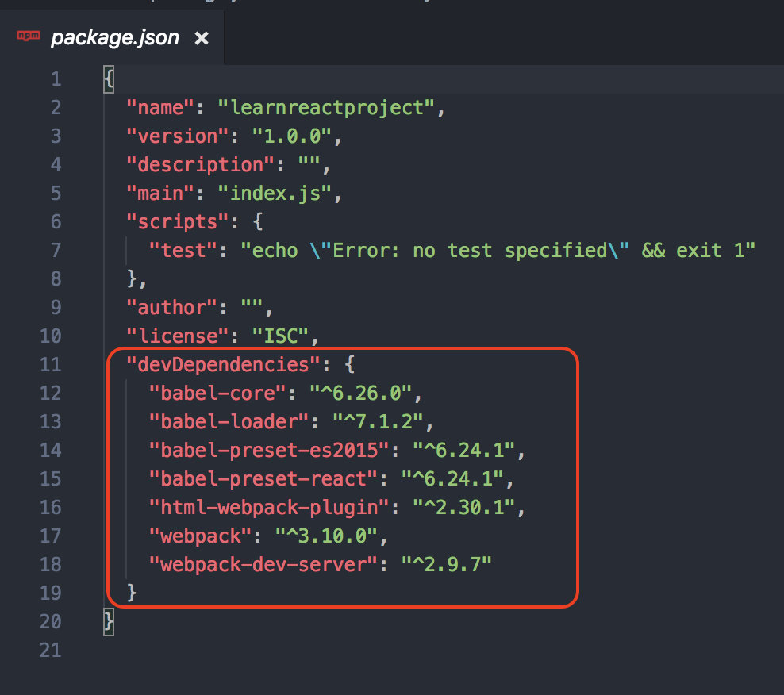Click line number 11 in the gutter
Screen dimensions: 784x695
[51, 364]
